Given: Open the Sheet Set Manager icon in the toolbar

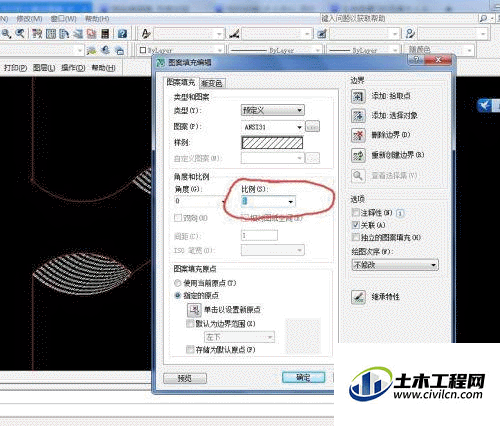Looking at the screenshot, I should (78, 33).
